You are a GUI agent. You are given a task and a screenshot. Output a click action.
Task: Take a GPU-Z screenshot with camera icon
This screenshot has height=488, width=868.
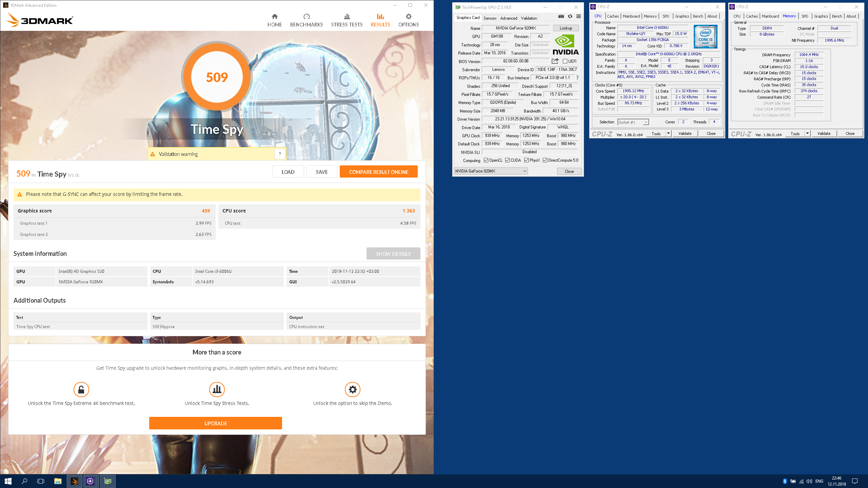click(x=561, y=16)
